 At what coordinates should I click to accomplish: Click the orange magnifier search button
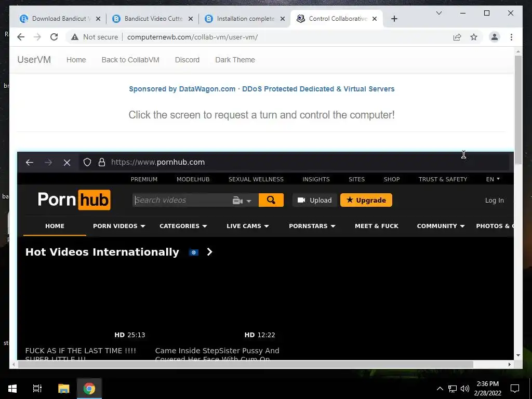click(271, 200)
